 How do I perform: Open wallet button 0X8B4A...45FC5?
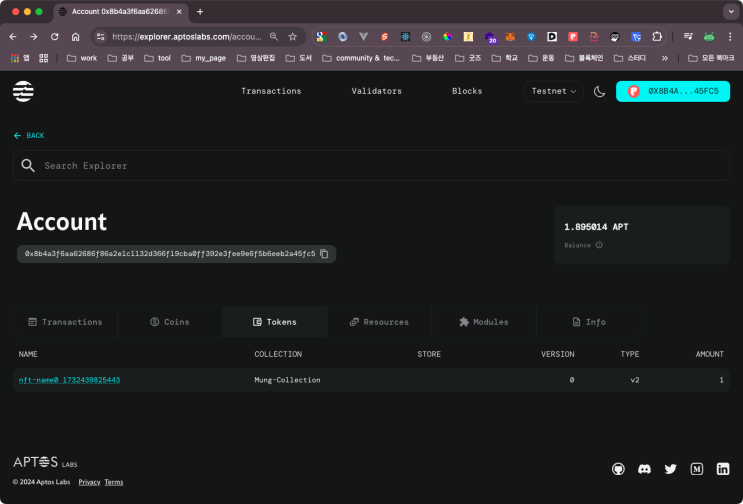click(x=673, y=91)
